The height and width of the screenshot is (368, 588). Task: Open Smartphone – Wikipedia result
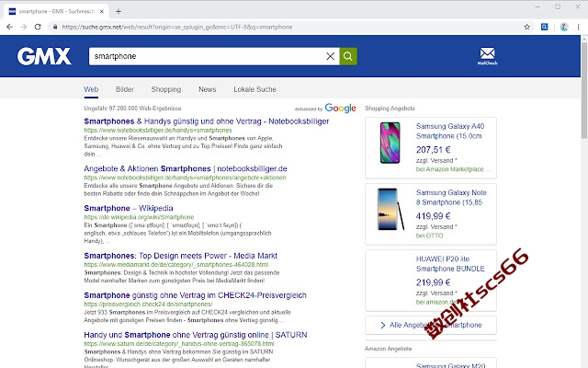click(129, 208)
